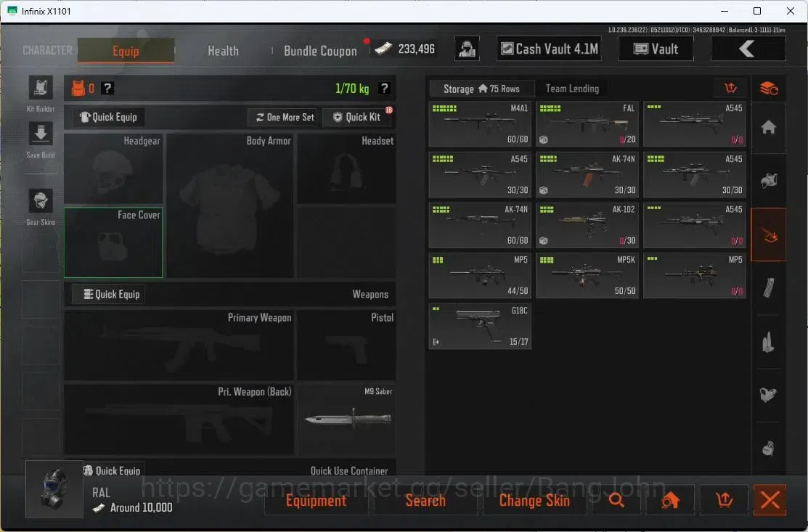Open Gear Skins helmet icon

coord(40,201)
